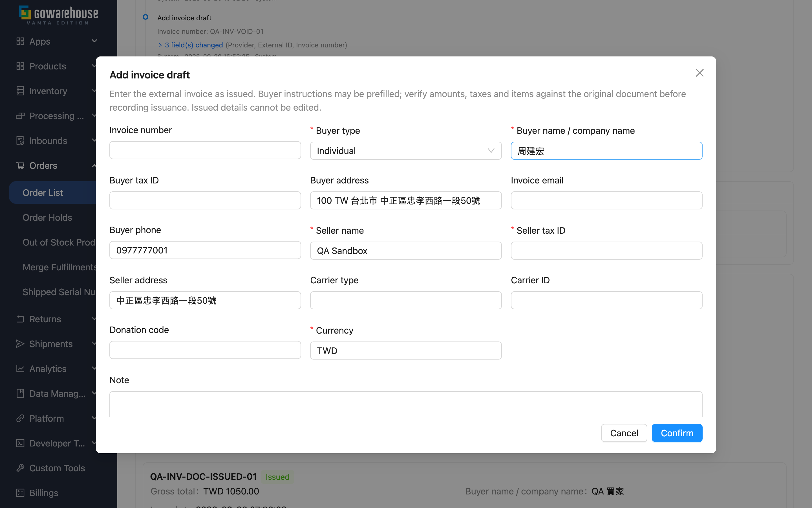Click the Seller address field

[205, 300]
